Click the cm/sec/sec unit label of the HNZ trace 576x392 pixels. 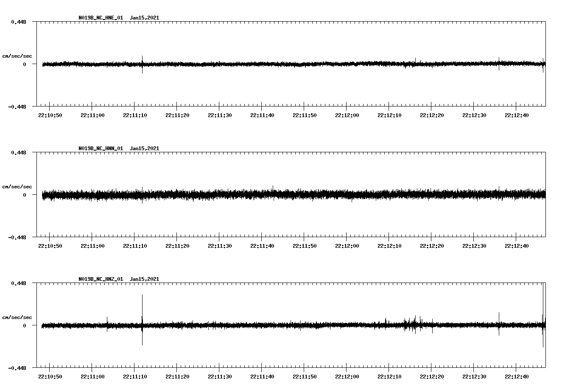click(x=18, y=316)
